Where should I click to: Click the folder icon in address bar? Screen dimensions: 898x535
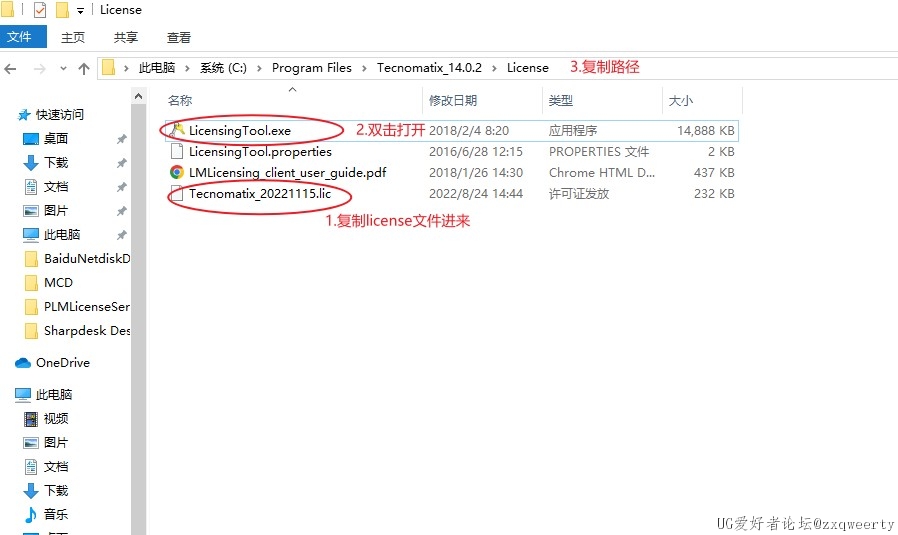108,68
